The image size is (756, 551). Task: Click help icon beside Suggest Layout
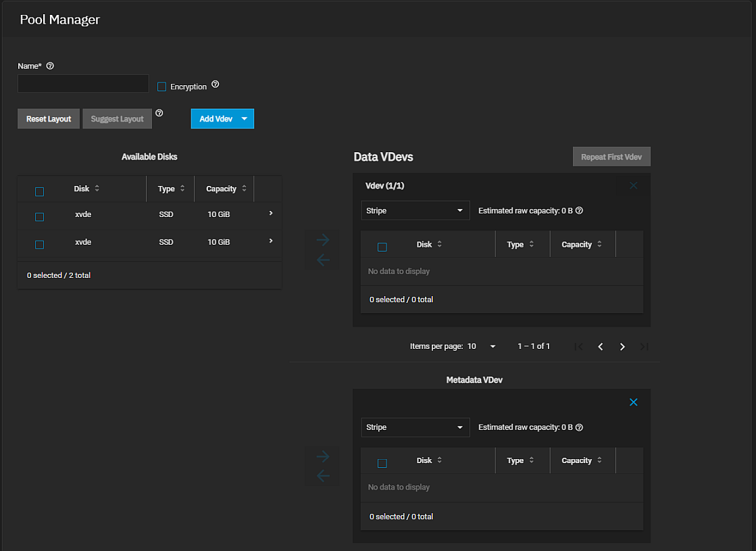click(159, 114)
